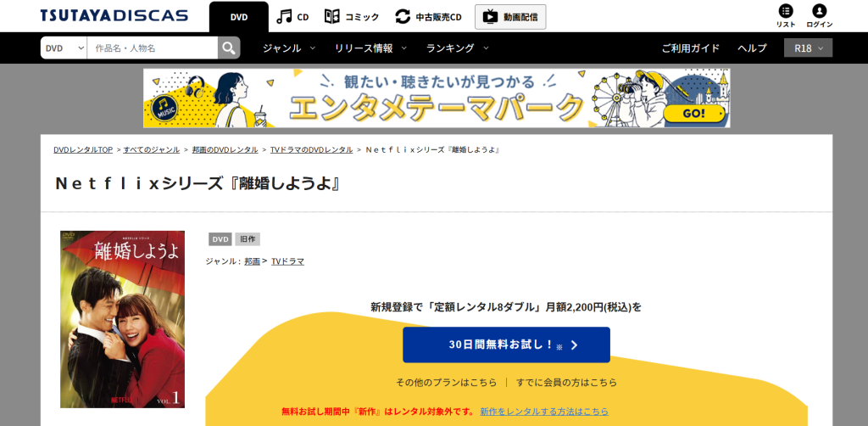Select the 中古販売CD recycle icon
Screen dimensions: 868x426
click(x=403, y=17)
